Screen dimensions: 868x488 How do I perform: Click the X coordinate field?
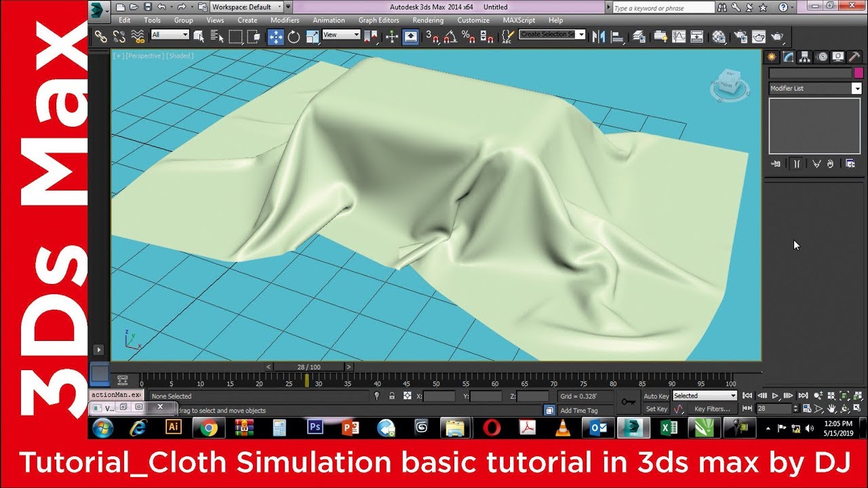[439, 396]
